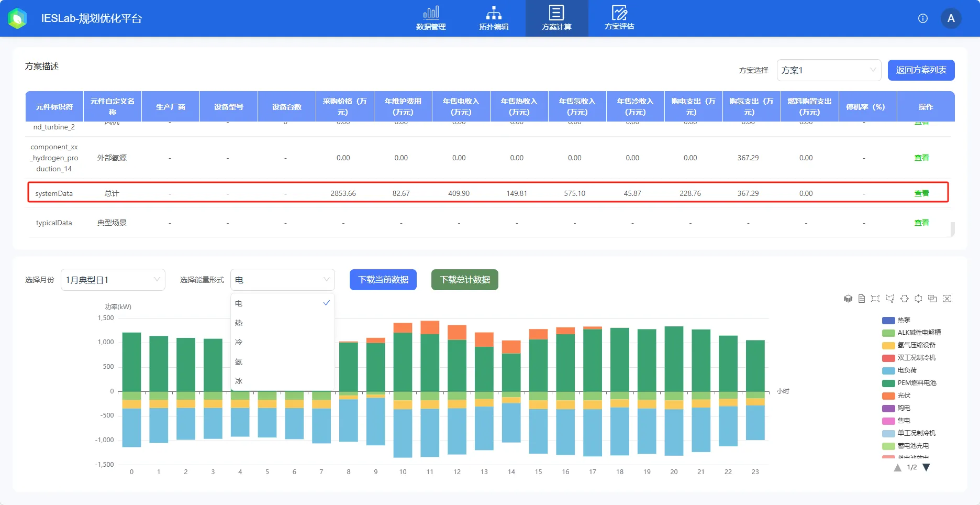Image resolution: width=980 pixels, height=505 pixels.
Task: Click the 下载总计数据 button
Action: tap(465, 280)
